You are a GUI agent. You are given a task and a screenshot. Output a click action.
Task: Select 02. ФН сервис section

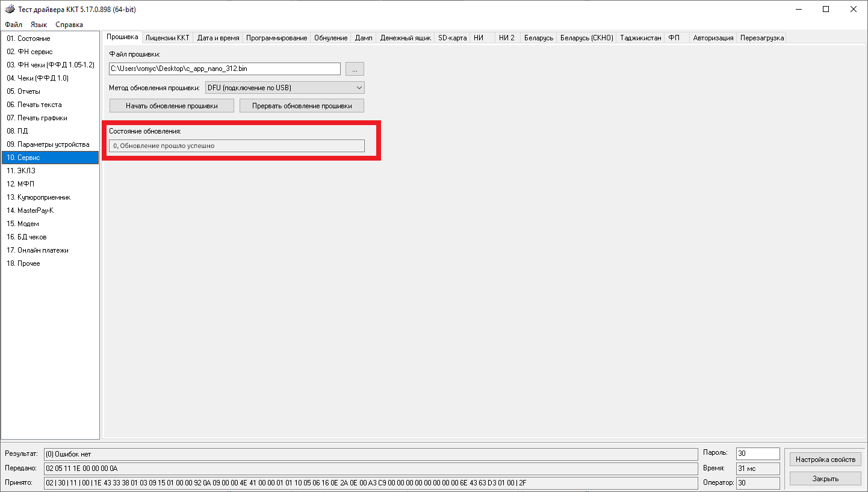coord(29,52)
